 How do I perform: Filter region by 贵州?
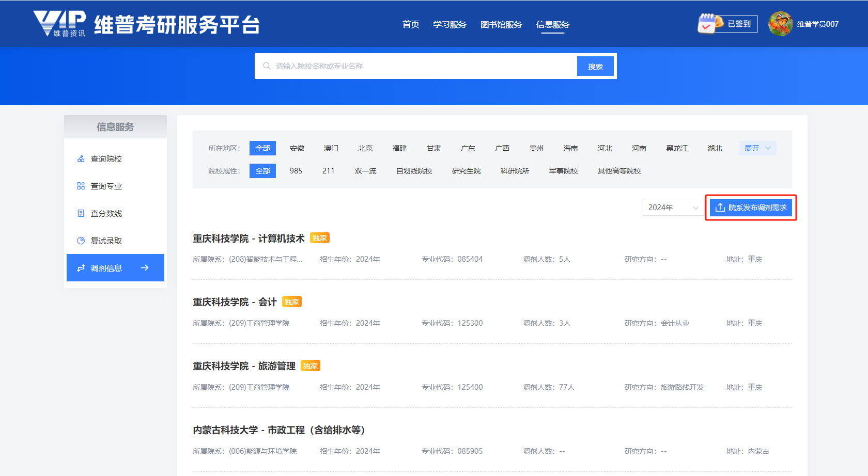point(536,148)
